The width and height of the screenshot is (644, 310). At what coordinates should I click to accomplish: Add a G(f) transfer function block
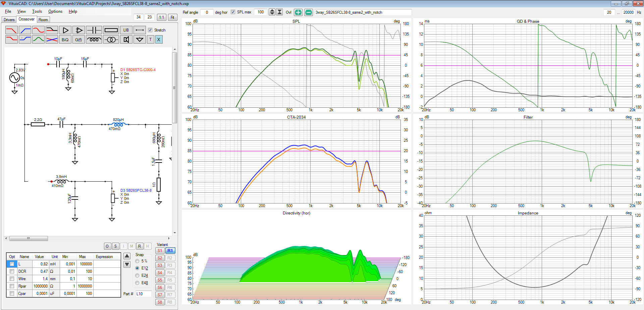point(78,40)
